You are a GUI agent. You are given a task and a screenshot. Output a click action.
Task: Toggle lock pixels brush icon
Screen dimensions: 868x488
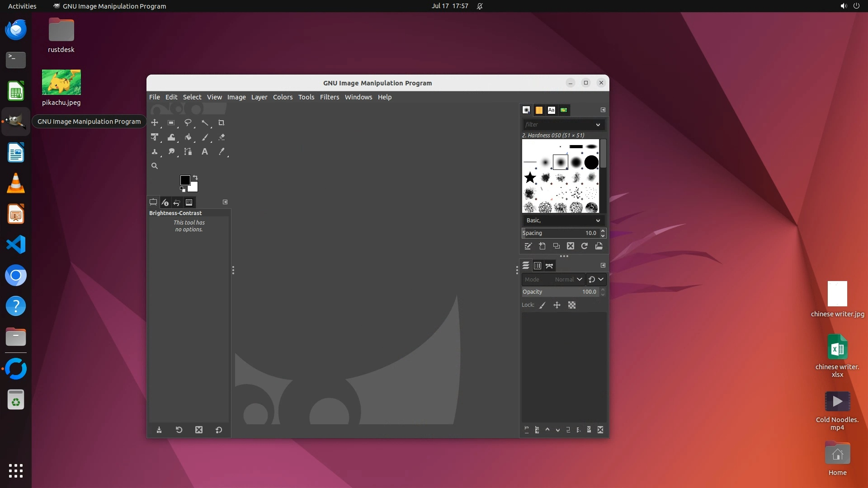point(542,305)
